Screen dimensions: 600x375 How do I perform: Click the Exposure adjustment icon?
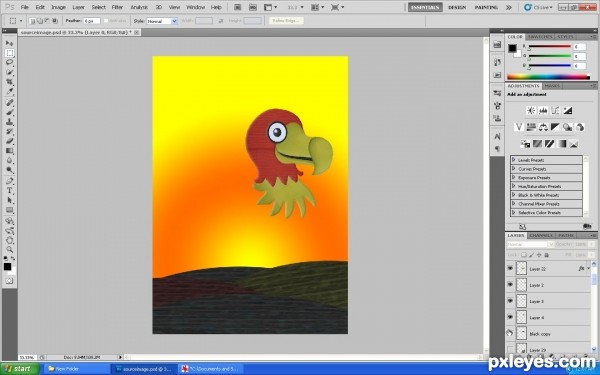click(x=567, y=111)
